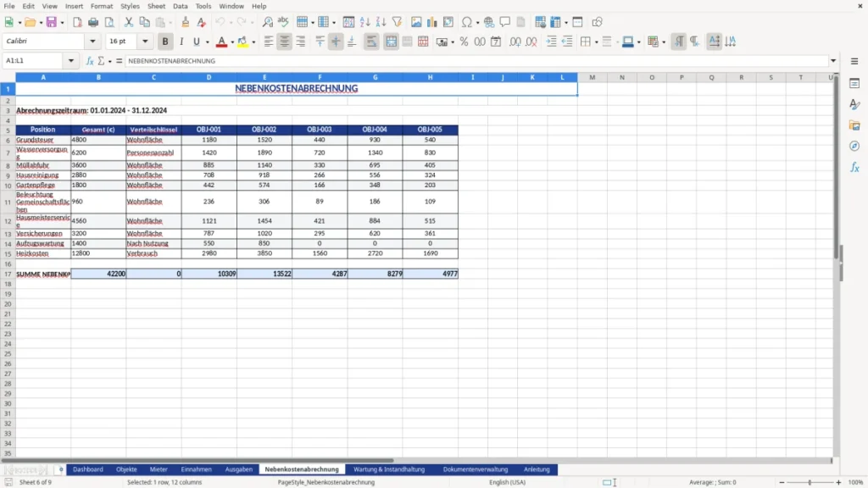868x488 pixels.
Task: Click the Formula equals button
Action: click(x=119, y=61)
